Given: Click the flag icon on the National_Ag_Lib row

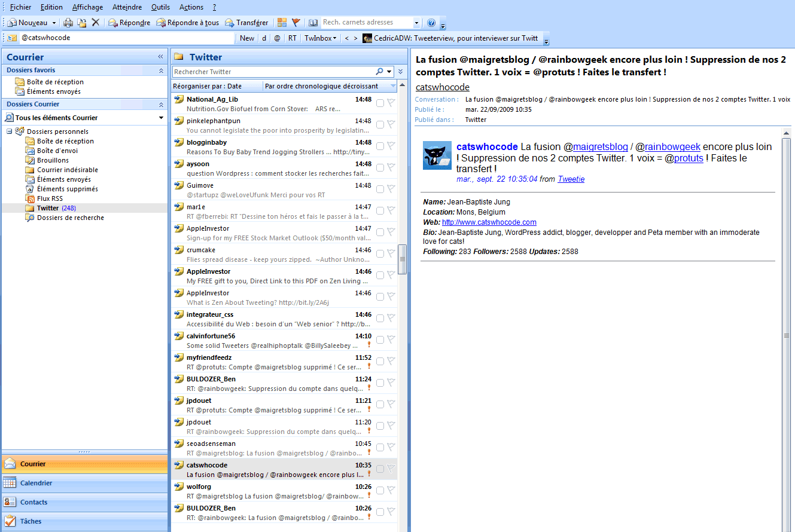Looking at the screenshot, I should tap(391, 103).
